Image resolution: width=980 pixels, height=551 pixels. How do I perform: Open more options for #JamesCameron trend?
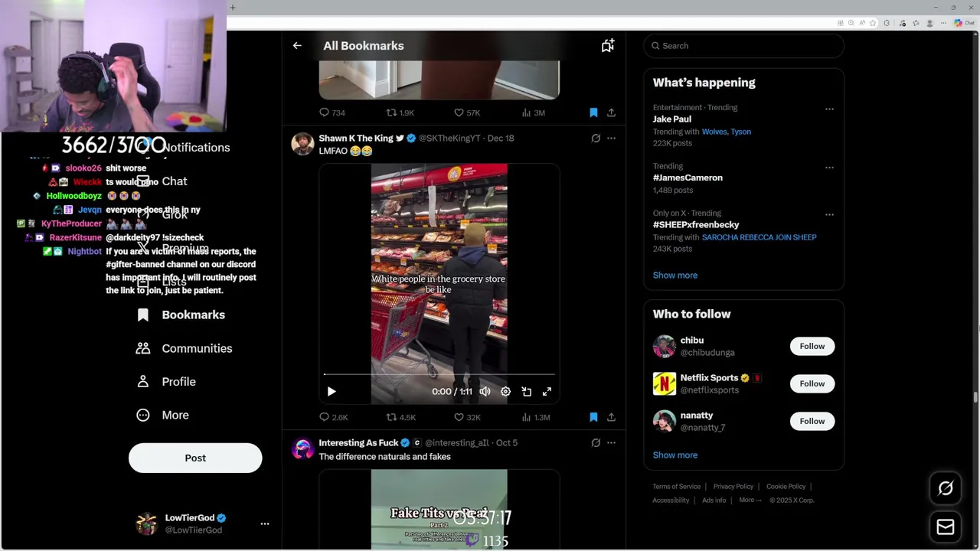click(x=829, y=167)
